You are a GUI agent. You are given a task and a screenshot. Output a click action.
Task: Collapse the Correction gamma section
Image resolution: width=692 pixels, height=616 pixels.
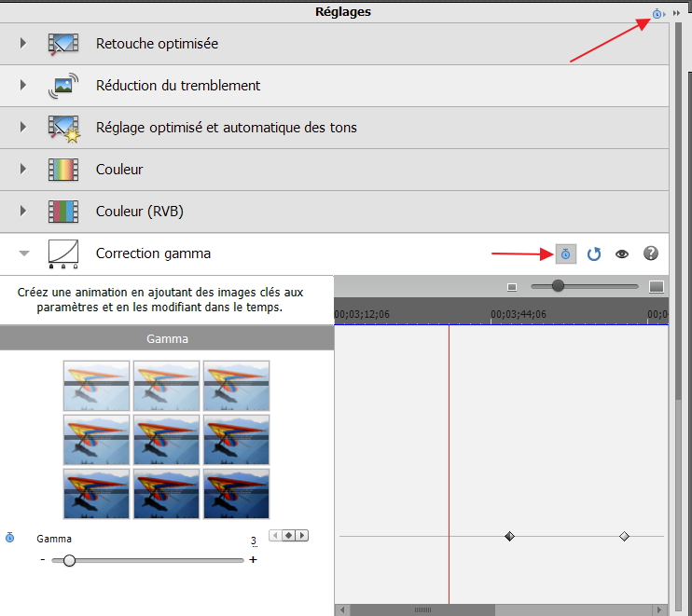point(24,253)
